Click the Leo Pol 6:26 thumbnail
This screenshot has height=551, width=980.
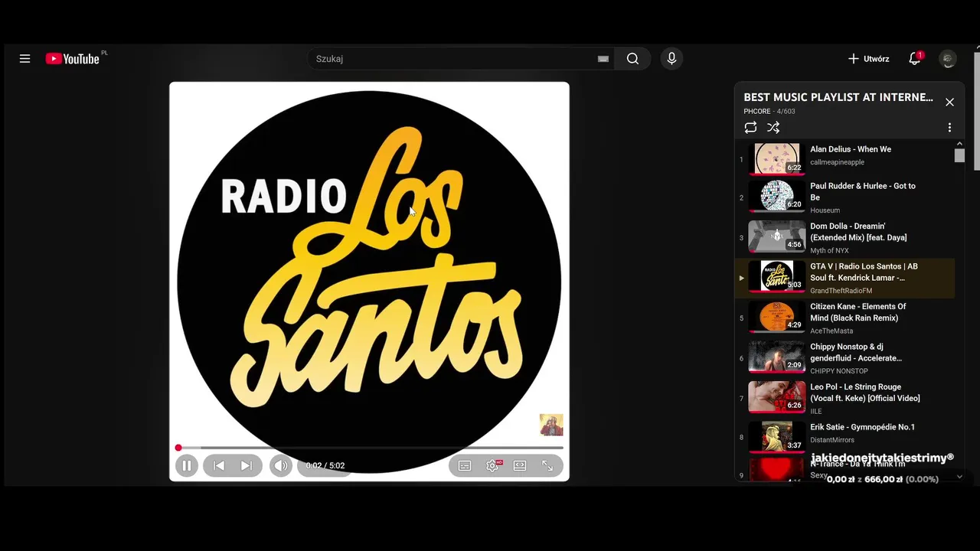pyautogui.click(x=776, y=397)
